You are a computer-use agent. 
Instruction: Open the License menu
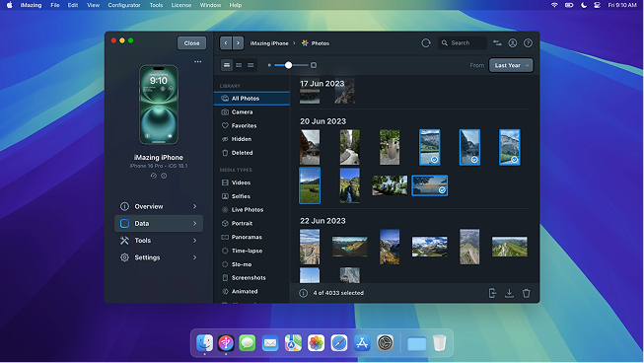pos(181,5)
